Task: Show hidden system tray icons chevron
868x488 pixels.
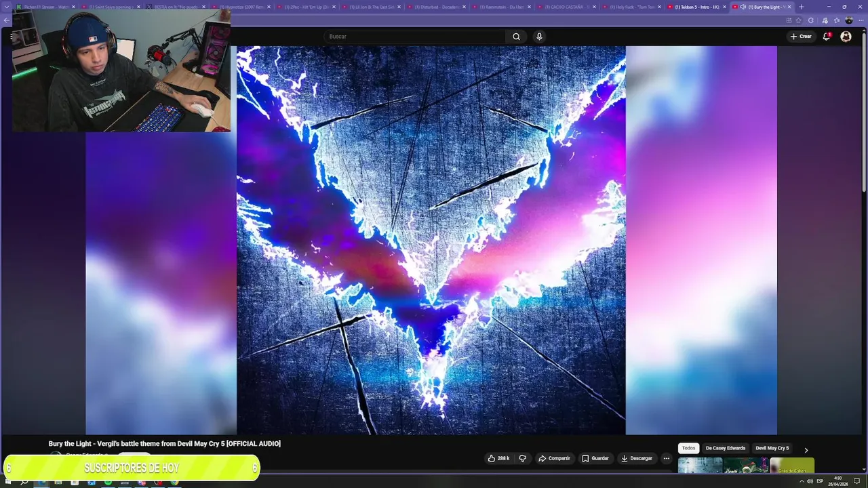Action: [x=802, y=481]
